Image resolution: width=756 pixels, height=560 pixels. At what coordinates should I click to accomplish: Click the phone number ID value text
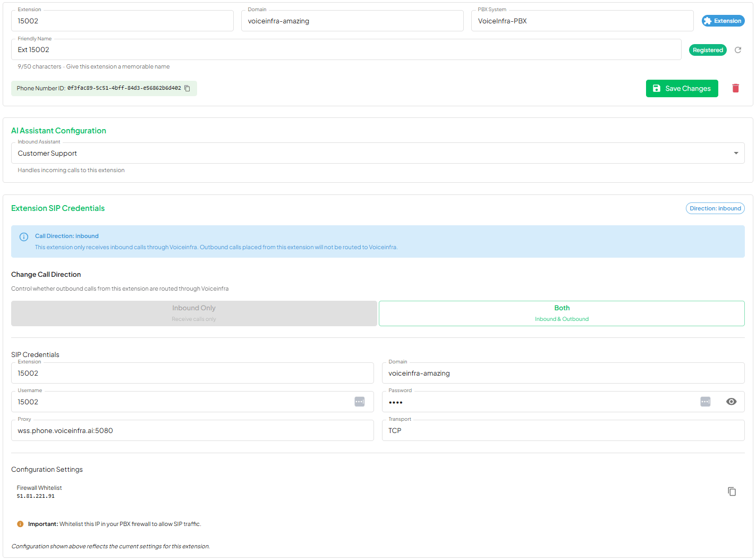[x=124, y=88]
